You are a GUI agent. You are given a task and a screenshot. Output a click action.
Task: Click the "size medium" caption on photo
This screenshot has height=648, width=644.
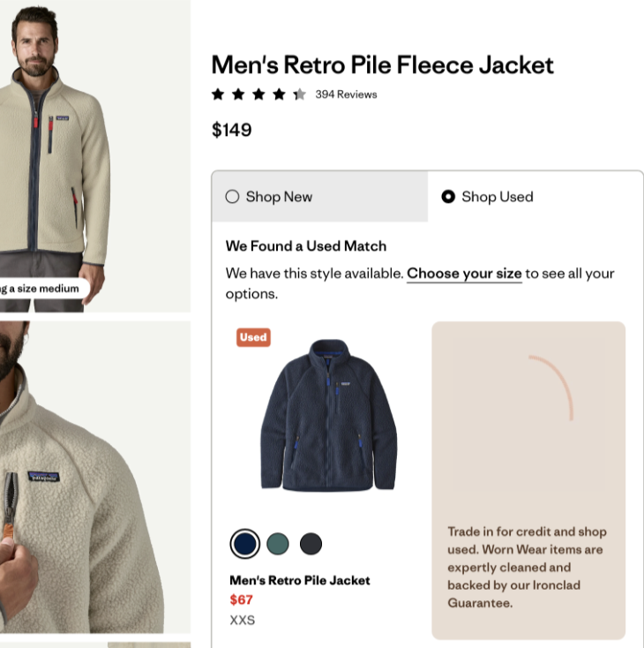point(40,289)
